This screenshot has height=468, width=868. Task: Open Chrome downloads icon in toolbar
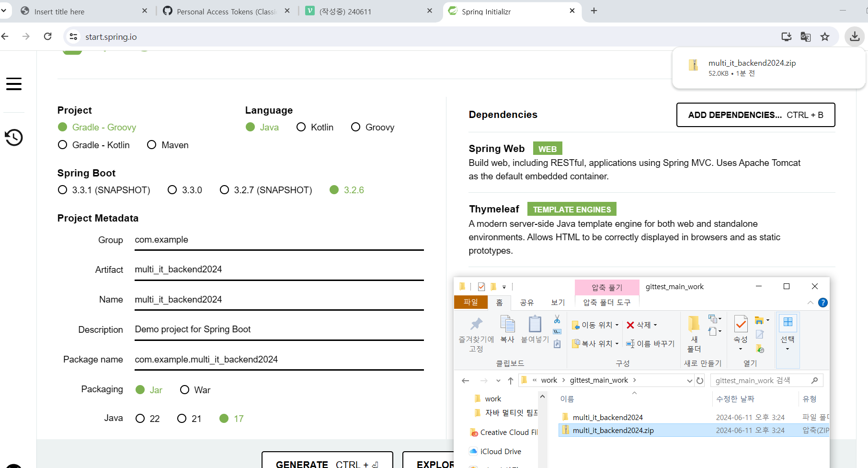coord(855,36)
